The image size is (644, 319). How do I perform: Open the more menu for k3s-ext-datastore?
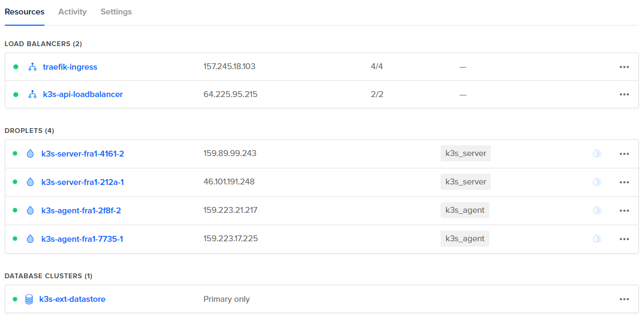click(624, 299)
